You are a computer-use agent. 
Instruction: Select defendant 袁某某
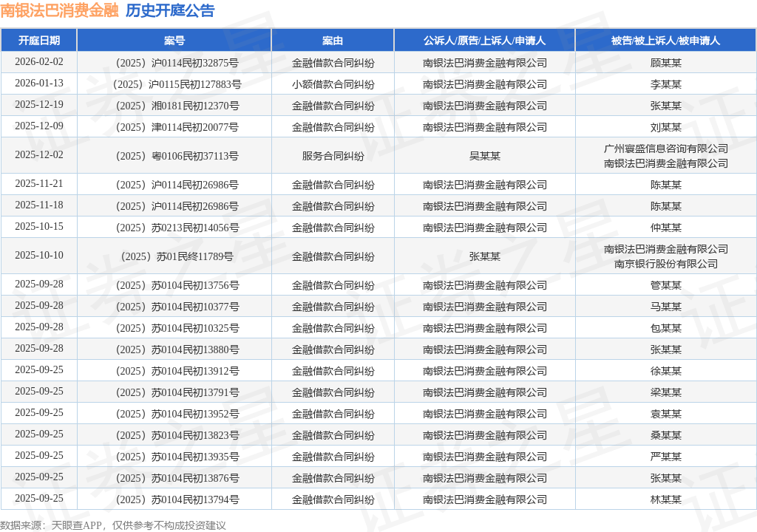pyautogui.click(x=666, y=414)
